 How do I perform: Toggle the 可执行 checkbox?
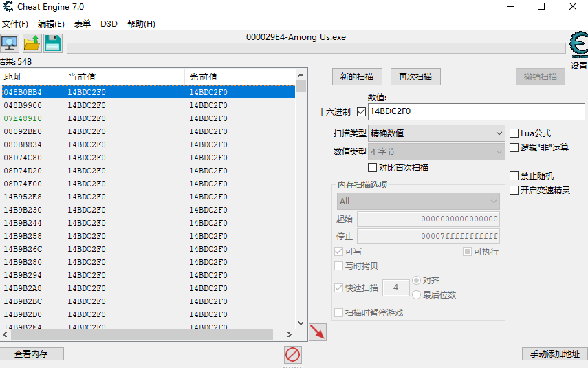(x=467, y=251)
